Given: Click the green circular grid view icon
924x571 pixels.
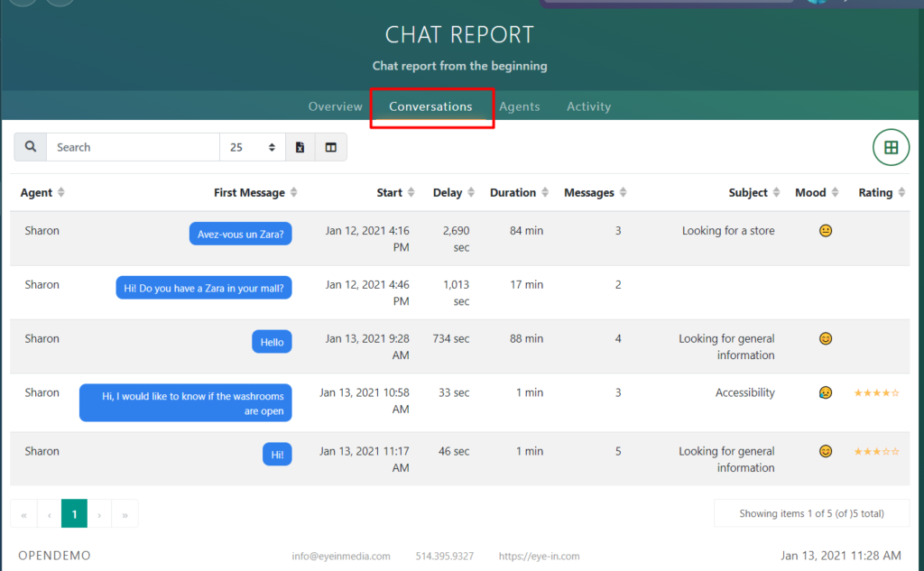Looking at the screenshot, I should (891, 148).
